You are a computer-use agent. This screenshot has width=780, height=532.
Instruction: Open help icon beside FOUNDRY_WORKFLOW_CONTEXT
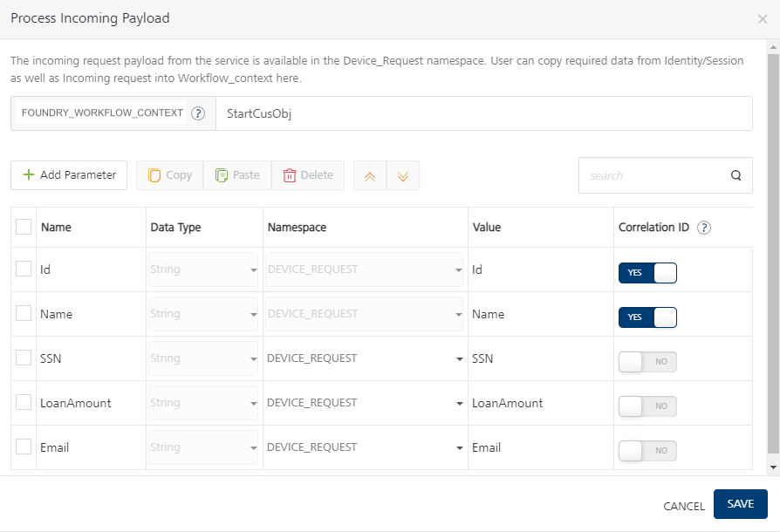pos(198,113)
